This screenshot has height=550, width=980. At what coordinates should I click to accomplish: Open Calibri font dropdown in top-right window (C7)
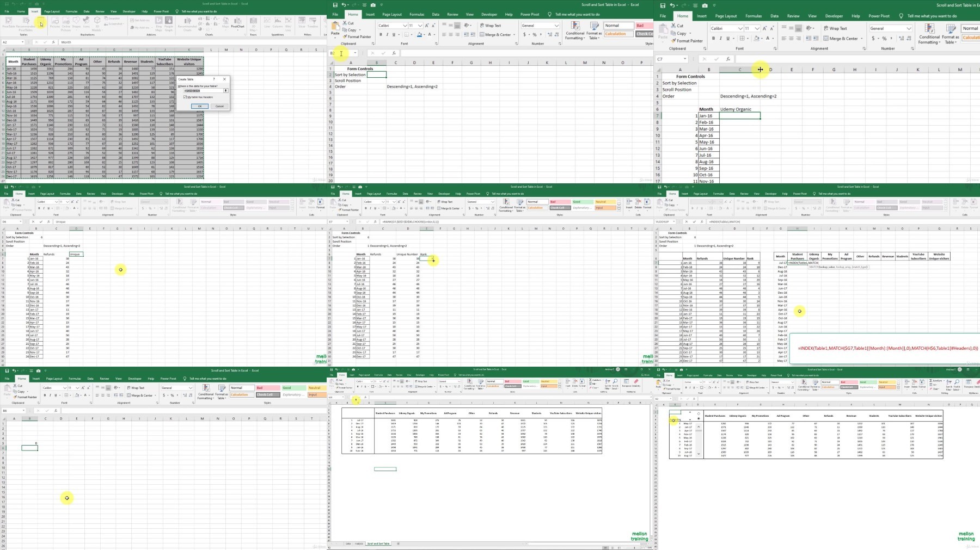[740, 28]
